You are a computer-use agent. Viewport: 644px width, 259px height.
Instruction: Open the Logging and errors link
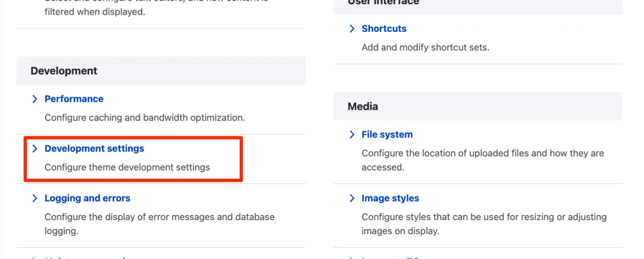87,198
